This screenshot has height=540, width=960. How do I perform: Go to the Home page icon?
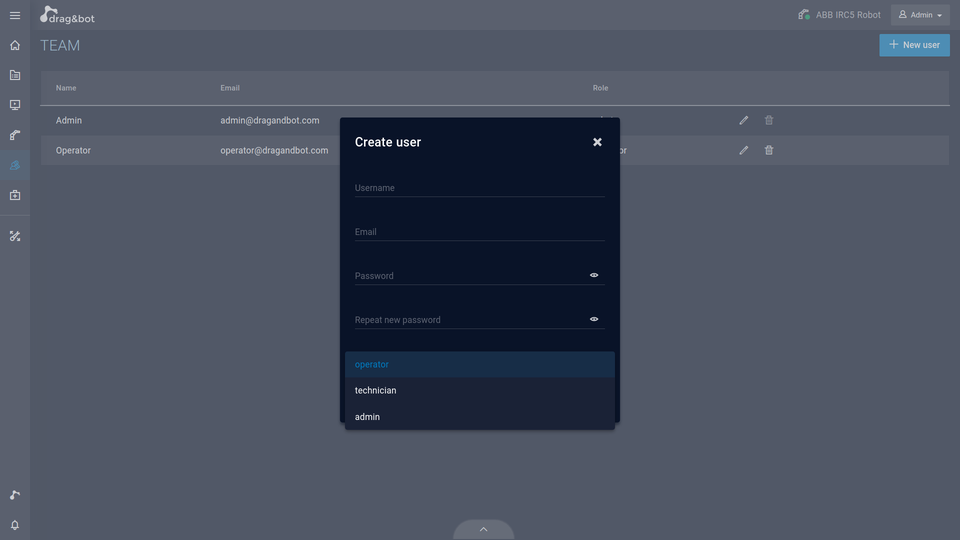(15, 45)
